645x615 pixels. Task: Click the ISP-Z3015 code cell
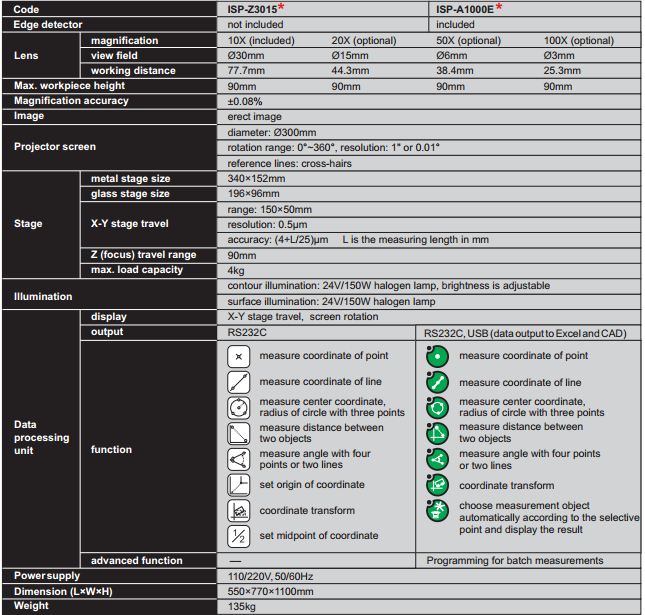coord(322,9)
